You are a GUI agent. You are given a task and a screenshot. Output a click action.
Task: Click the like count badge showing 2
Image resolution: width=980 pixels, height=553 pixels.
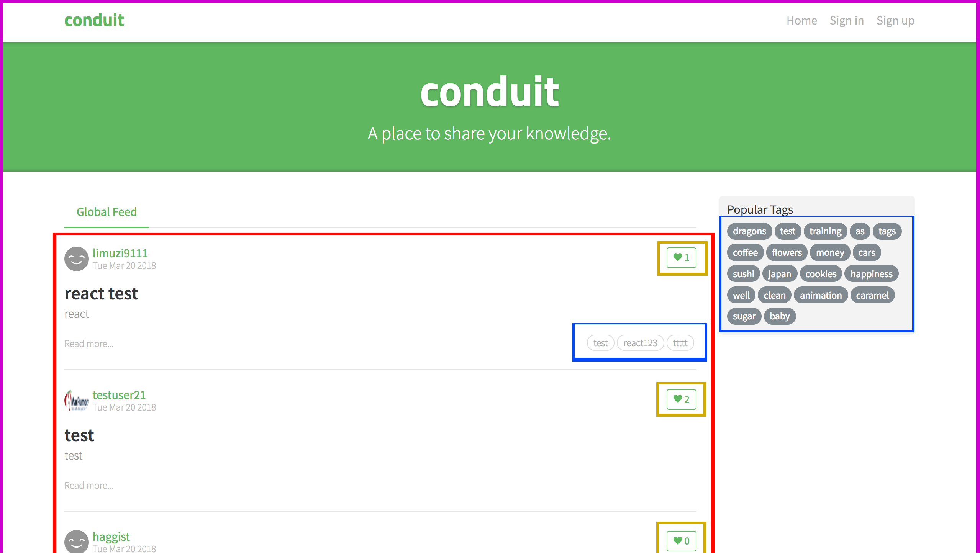pos(681,399)
